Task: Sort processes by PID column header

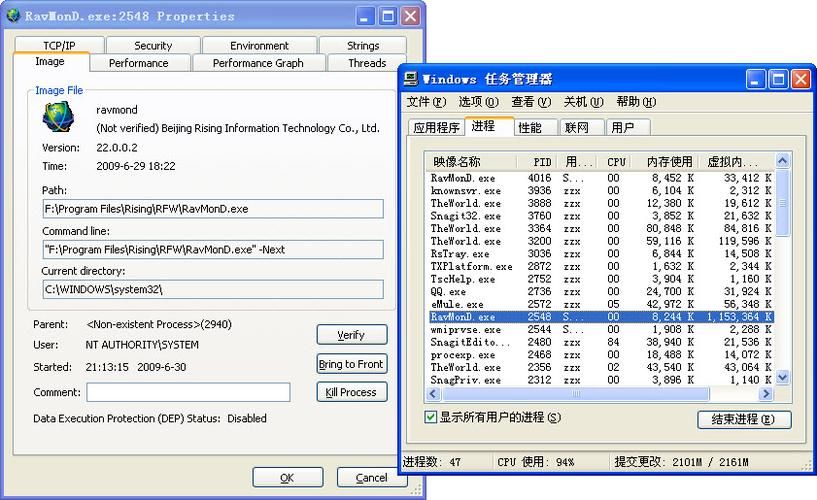Action: (537, 162)
